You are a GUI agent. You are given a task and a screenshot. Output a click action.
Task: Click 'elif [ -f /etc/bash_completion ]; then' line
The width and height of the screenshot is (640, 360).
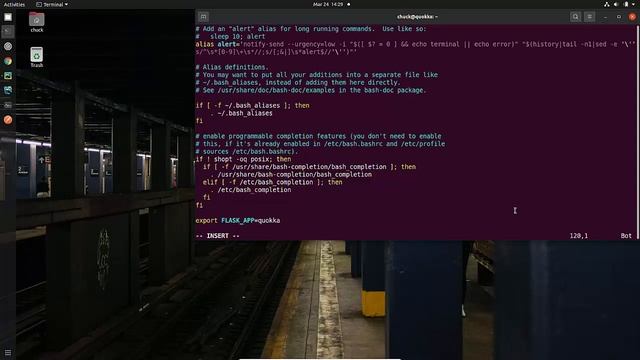272,182
